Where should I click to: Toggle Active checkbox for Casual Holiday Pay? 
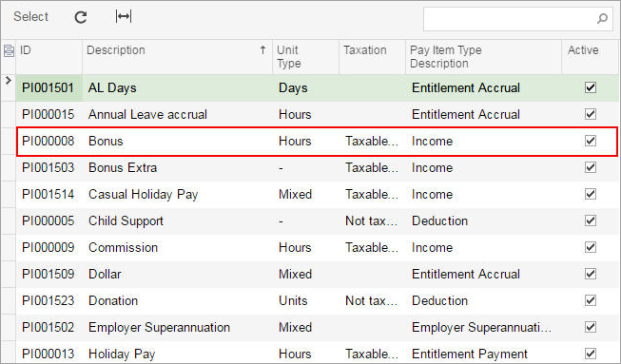[591, 194]
